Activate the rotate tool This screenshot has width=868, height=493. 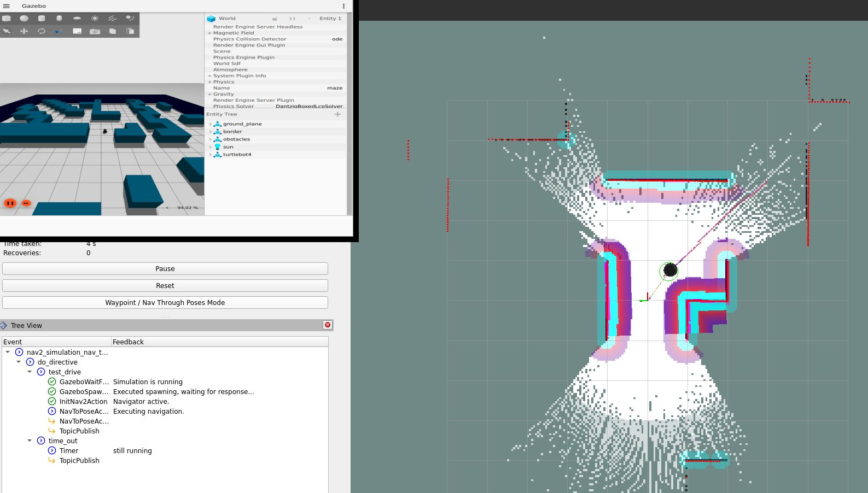click(x=42, y=31)
